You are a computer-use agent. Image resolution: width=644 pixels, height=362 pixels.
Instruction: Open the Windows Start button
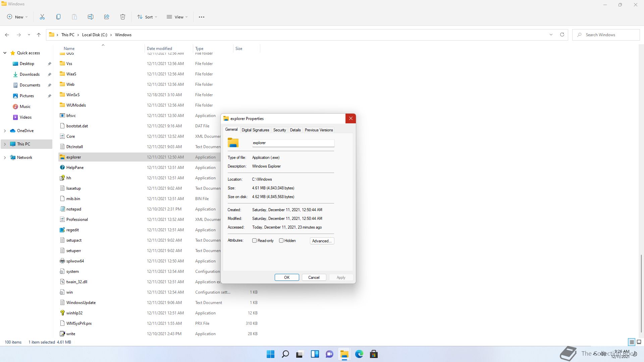pyautogui.click(x=270, y=354)
